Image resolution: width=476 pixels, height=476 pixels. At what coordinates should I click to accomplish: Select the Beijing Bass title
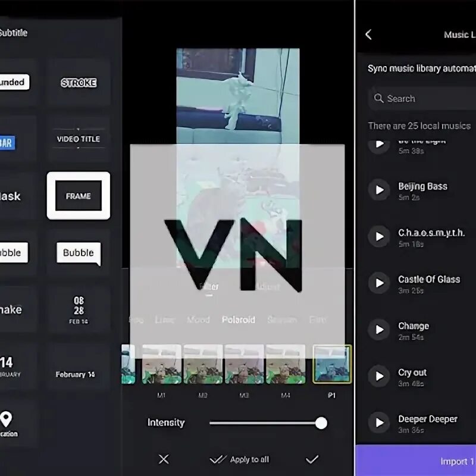pos(422,186)
